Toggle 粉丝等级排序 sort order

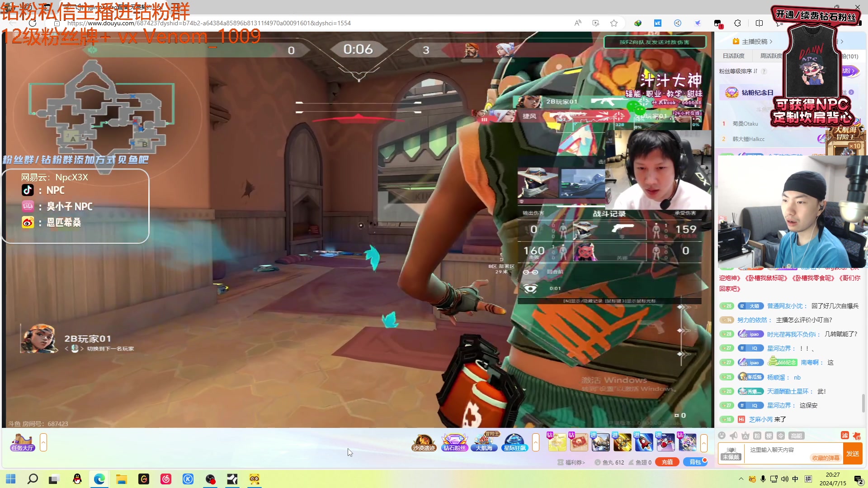(x=738, y=71)
